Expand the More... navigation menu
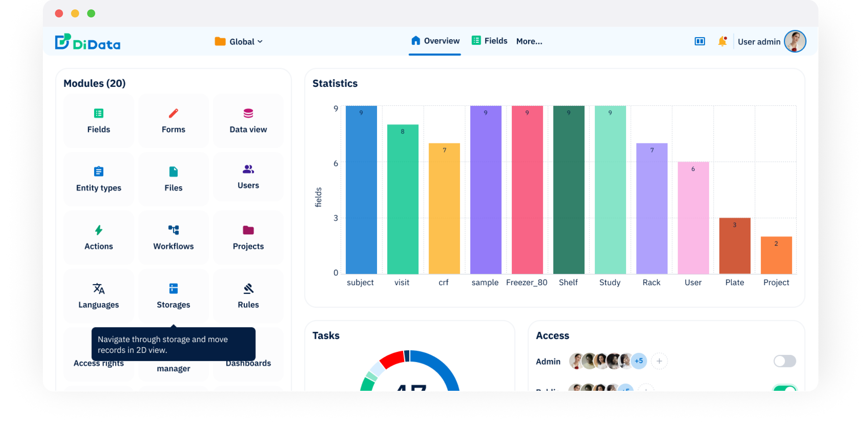 (x=530, y=41)
